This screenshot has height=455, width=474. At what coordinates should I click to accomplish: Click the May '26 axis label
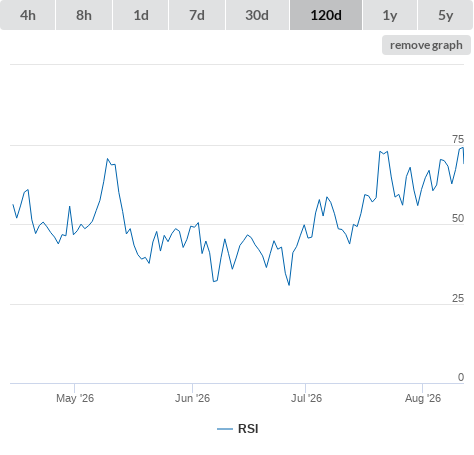75,398
